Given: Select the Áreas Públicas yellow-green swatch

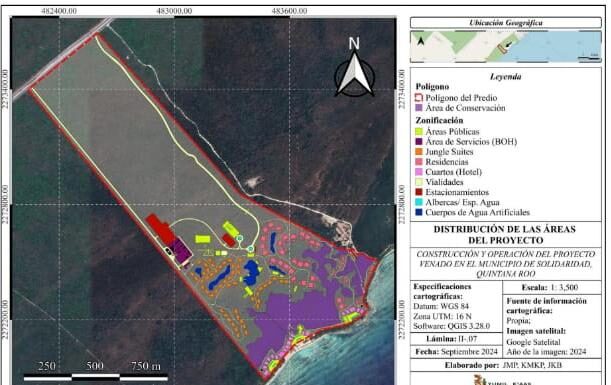Looking at the screenshot, I should coord(419,132).
